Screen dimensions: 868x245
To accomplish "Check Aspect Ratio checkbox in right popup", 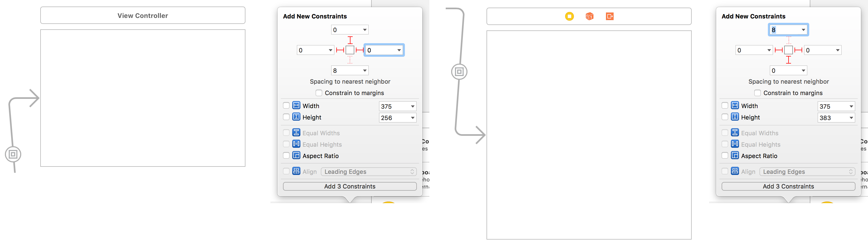I will coord(725,155).
